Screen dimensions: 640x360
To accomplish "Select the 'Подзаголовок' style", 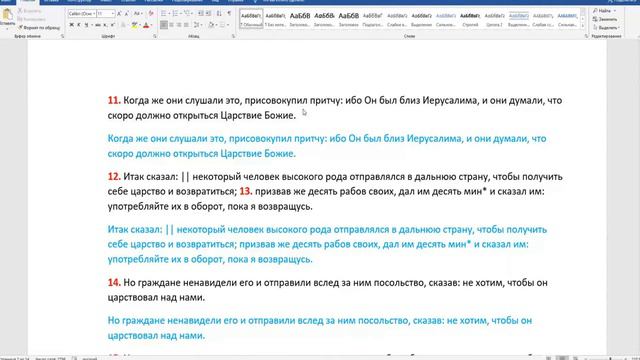I will pos(372,19).
